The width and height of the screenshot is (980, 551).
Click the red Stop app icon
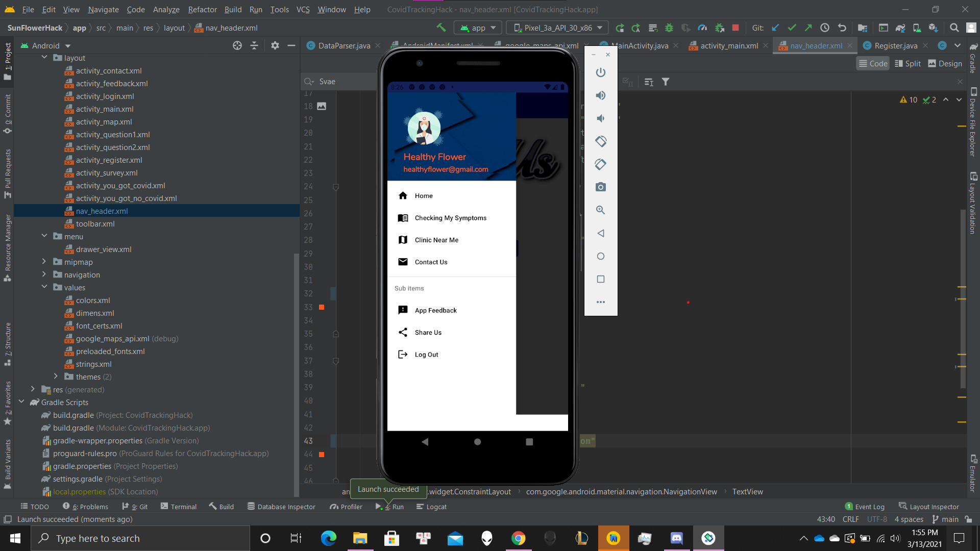[736, 28]
